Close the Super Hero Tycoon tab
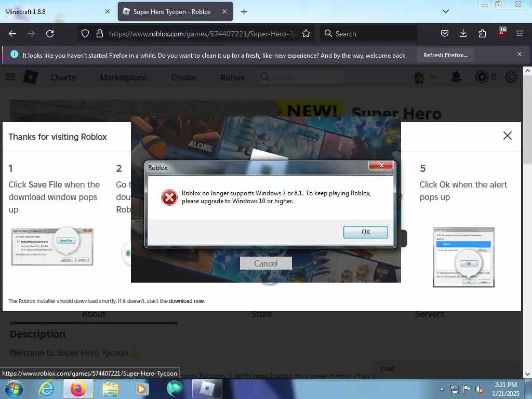The height and width of the screenshot is (399, 532). click(224, 11)
